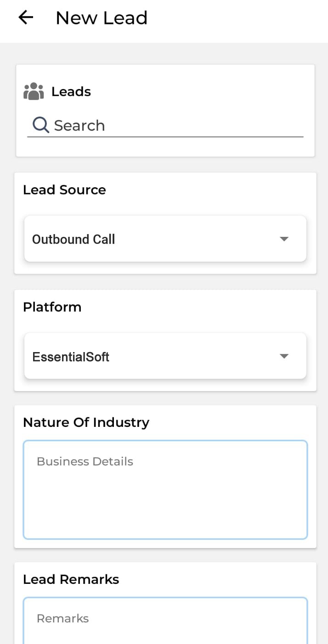Expand the Lead Source dropdown arrow
The width and height of the screenshot is (328, 644).
[x=284, y=239]
